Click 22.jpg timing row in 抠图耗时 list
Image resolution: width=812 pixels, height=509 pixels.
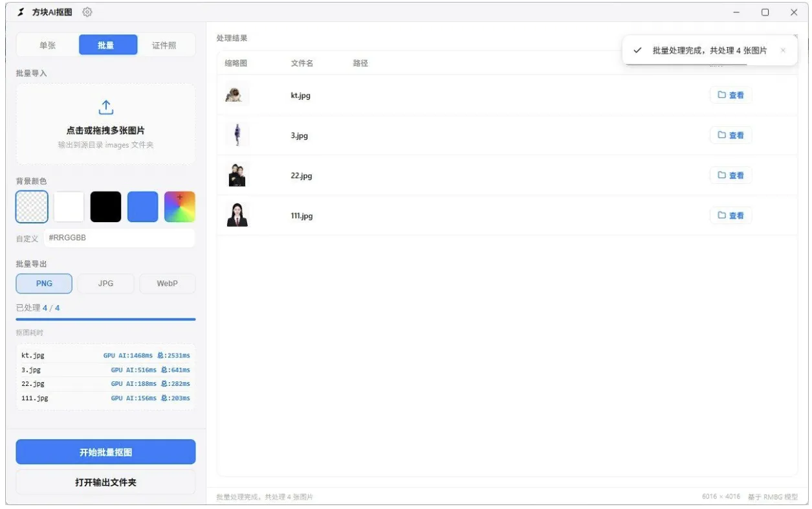pyautogui.click(x=105, y=383)
